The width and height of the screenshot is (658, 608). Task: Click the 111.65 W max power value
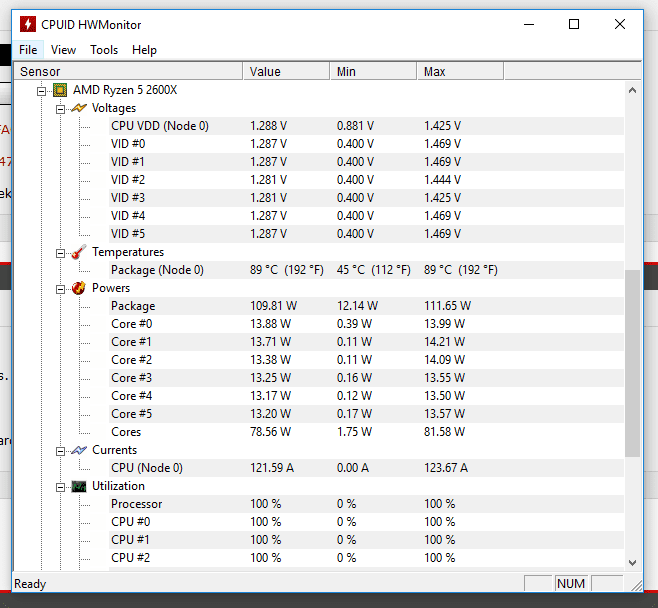point(447,306)
